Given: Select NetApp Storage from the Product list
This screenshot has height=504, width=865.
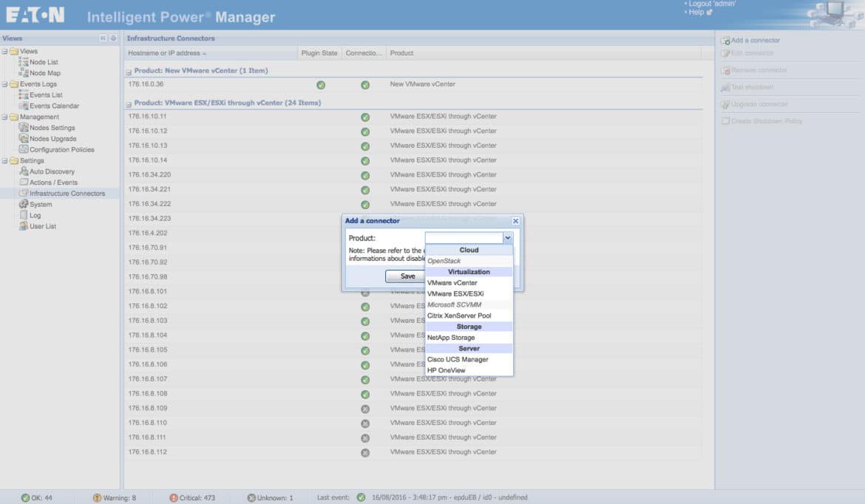Looking at the screenshot, I should click(469, 338).
